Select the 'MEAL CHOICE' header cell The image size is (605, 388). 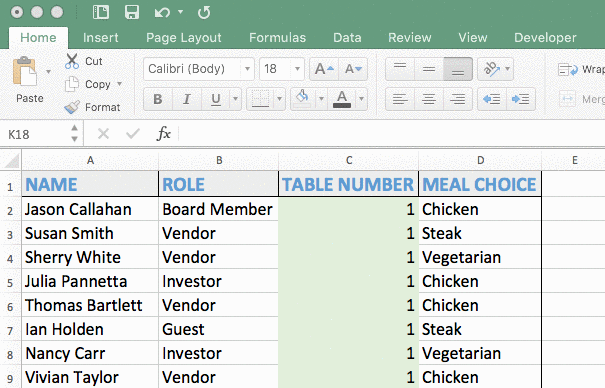480,184
